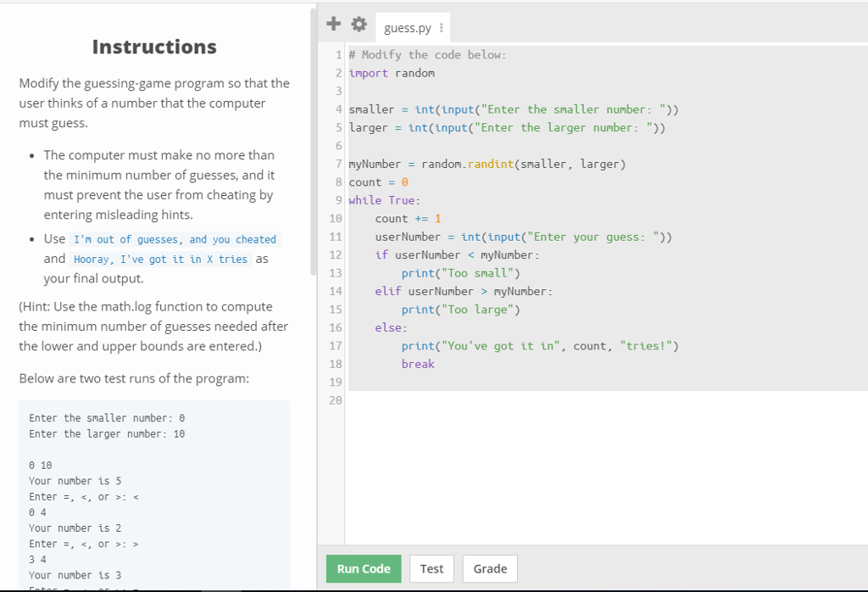Screen dimensions: 868x592
Task: Run the program with Run Code
Action: tap(364, 569)
